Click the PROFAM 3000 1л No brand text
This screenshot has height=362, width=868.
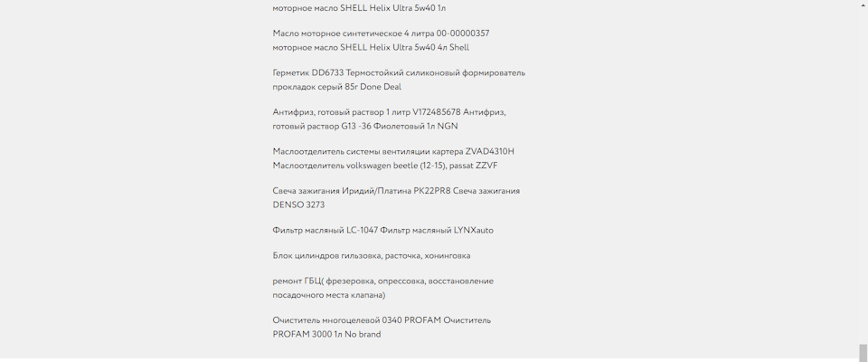(326, 334)
